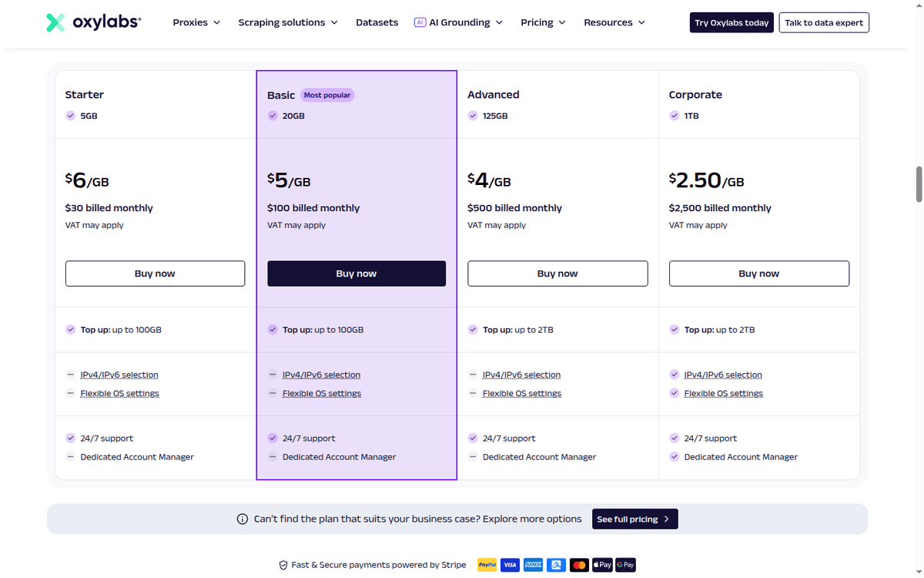The image size is (924, 578).
Task: Click the Starter plan 24/7 support check icon
Action: [x=70, y=439]
